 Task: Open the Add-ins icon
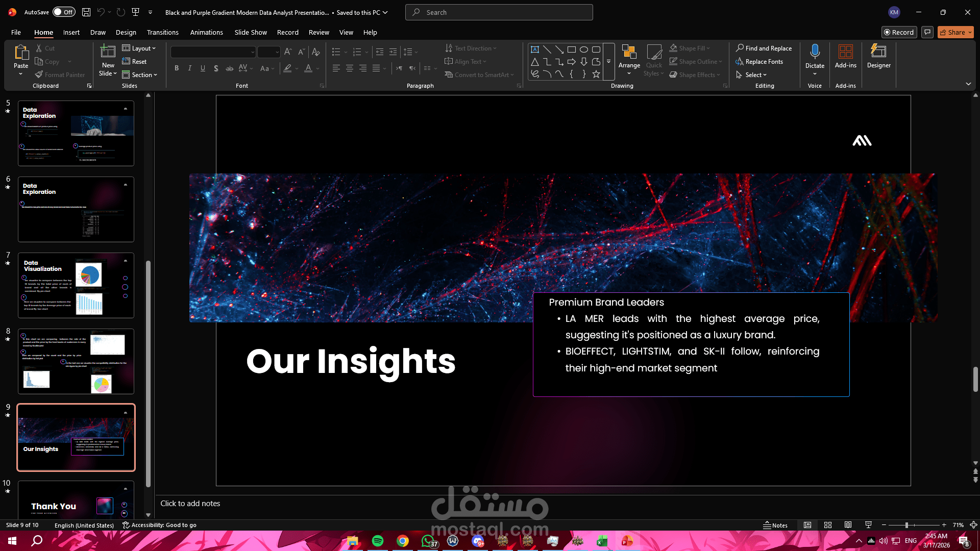click(x=845, y=51)
